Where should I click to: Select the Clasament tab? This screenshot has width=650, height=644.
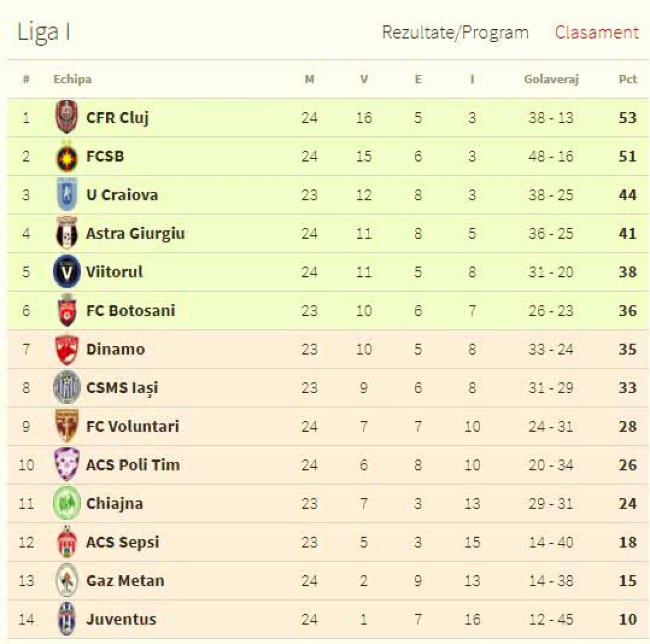596,32
